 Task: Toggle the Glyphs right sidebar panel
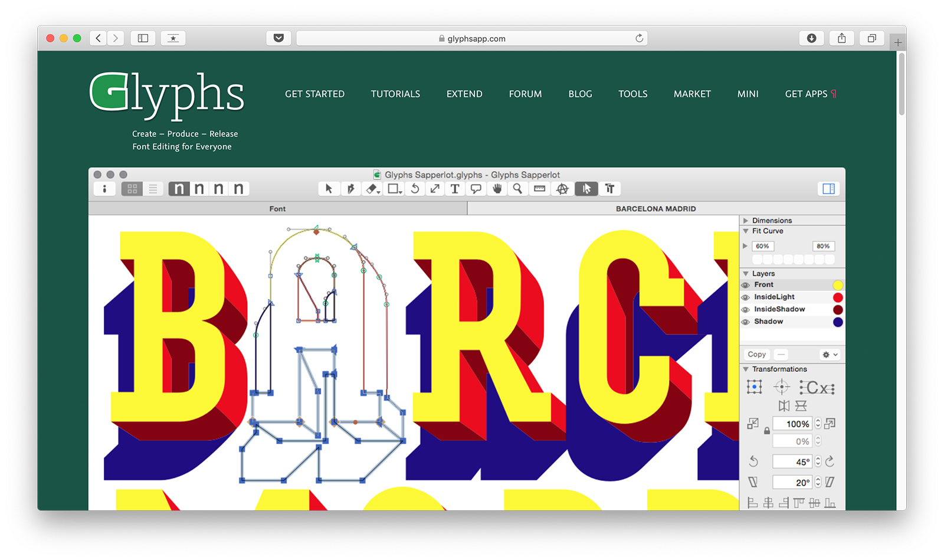pos(829,189)
